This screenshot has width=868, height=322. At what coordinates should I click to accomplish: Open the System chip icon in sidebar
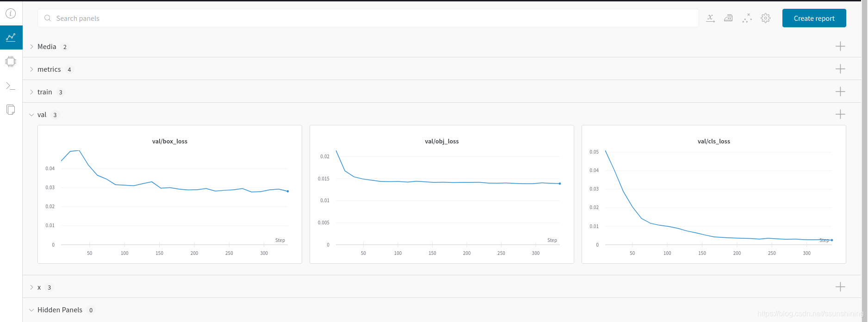tap(11, 62)
